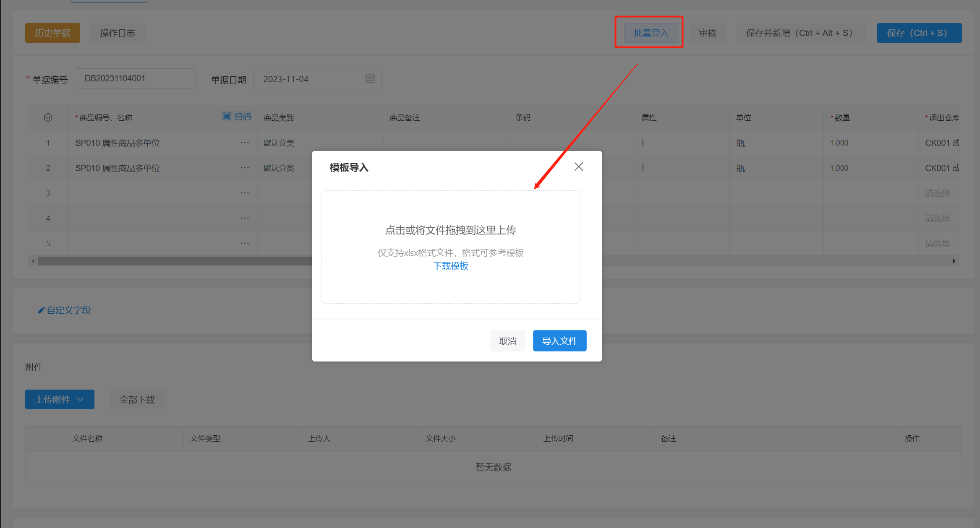Screen dimensions: 980x528
Task: Click row number 3 cell
Action: (48, 193)
